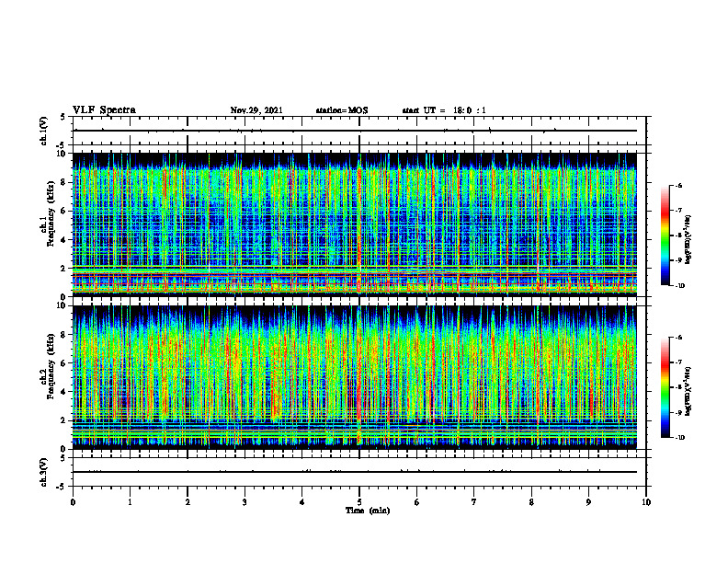
Task: Click the ch.3 voltage waveform trace
Action: point(355,472)
